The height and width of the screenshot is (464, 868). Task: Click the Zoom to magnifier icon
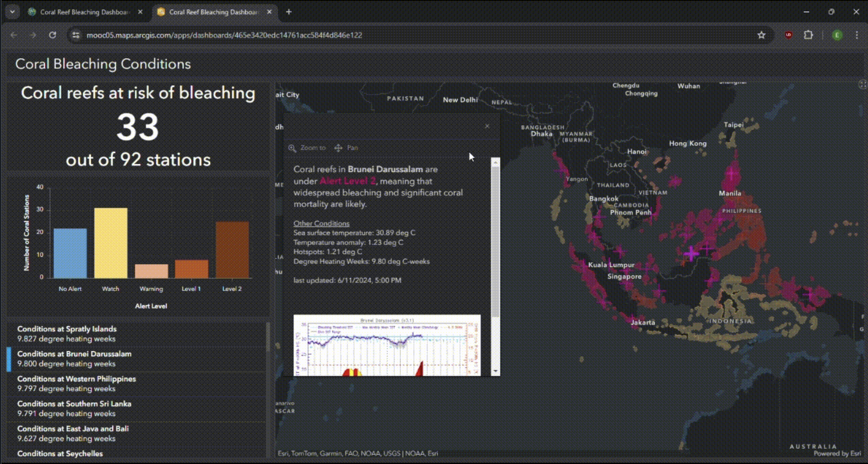(x=292, y=148)
